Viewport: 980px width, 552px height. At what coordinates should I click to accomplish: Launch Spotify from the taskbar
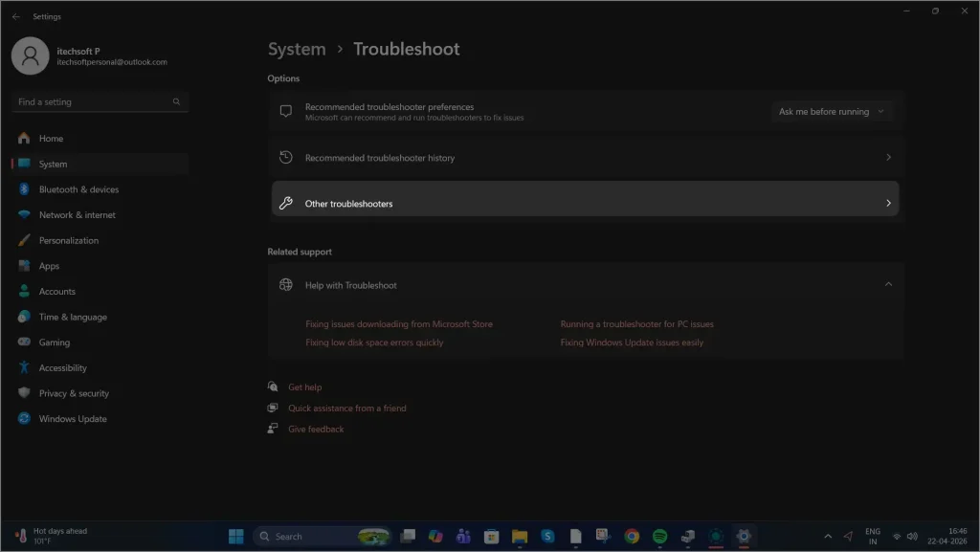pos(658,536)
